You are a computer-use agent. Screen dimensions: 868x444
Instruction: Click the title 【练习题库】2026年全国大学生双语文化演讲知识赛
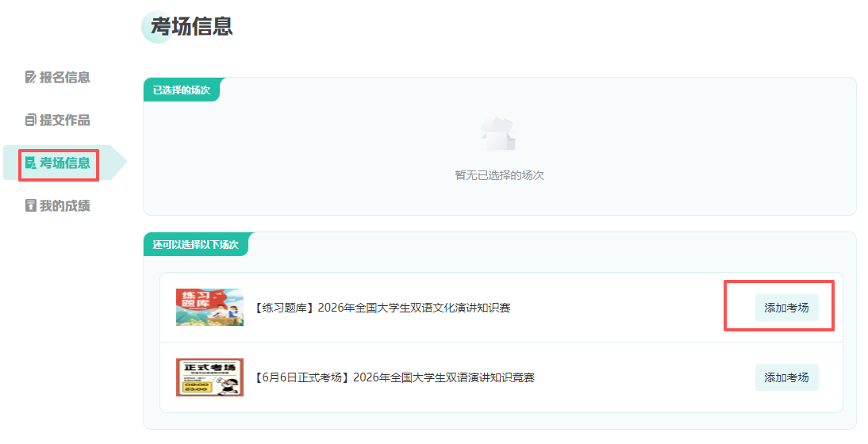pos(382,308)
